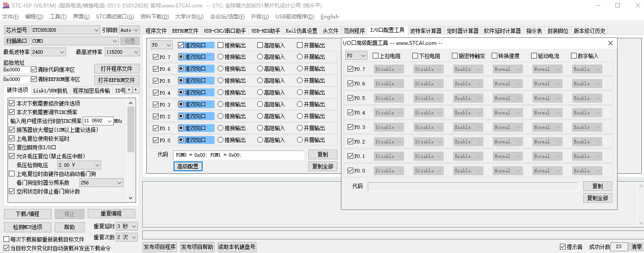The height and width of the screenshot is (253, 644).
Task: Open the 资料下载(D) menu
Action: click(155, 17)
